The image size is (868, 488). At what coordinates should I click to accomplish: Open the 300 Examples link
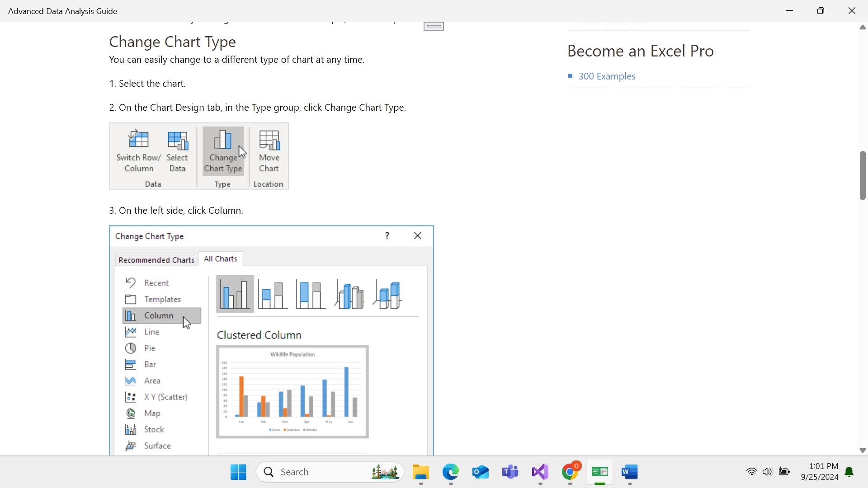607,76
